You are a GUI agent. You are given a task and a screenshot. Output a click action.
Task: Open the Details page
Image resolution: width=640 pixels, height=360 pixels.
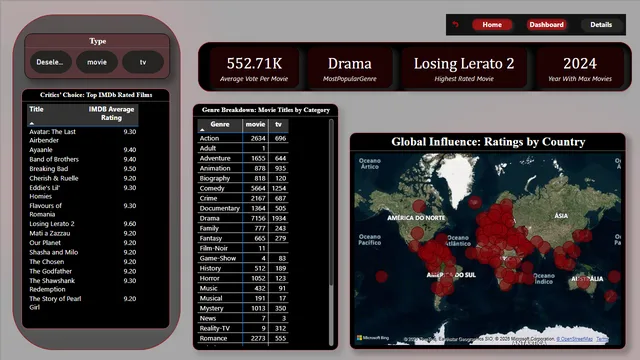click(x=601, y=24)
